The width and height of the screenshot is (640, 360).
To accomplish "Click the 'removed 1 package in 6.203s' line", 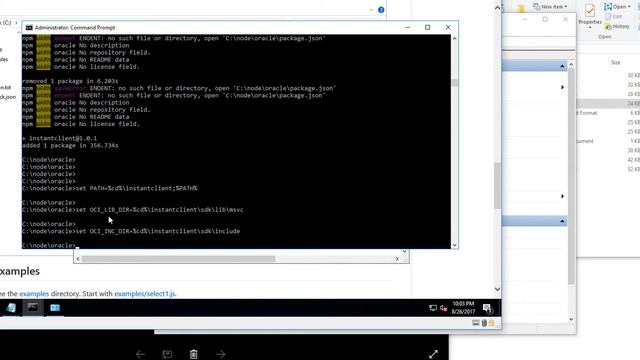I will (70, 81).
